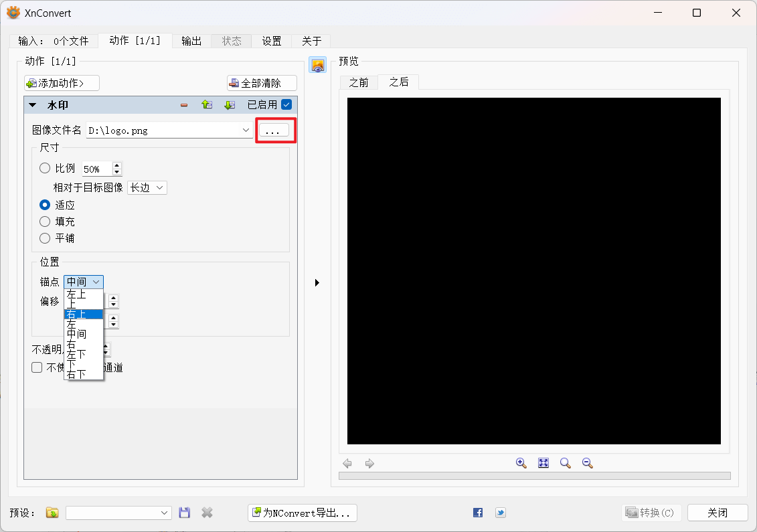
Task: Zoom out on the preview
Action: 588,464
